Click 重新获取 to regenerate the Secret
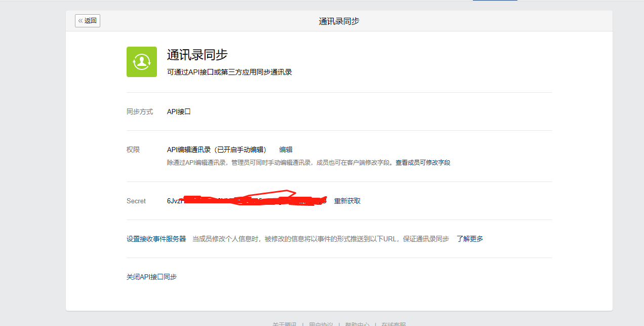This screenshot has width=644, height=326. (x=347, y=201)
